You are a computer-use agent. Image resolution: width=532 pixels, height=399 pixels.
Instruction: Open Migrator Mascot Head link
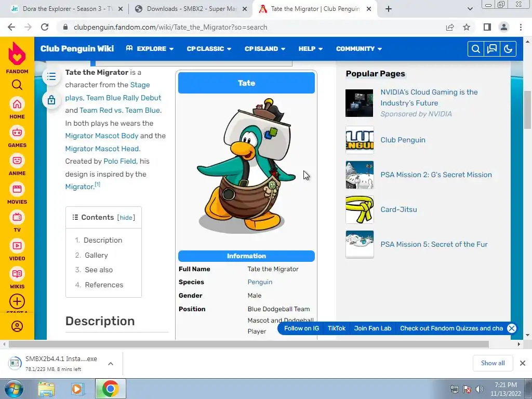[x=102, y=149]
